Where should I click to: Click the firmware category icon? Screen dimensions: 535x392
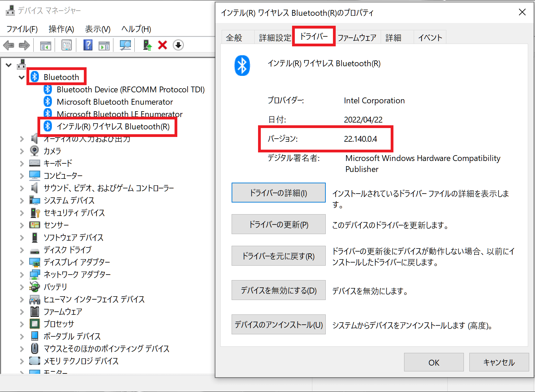pos(35,311)
